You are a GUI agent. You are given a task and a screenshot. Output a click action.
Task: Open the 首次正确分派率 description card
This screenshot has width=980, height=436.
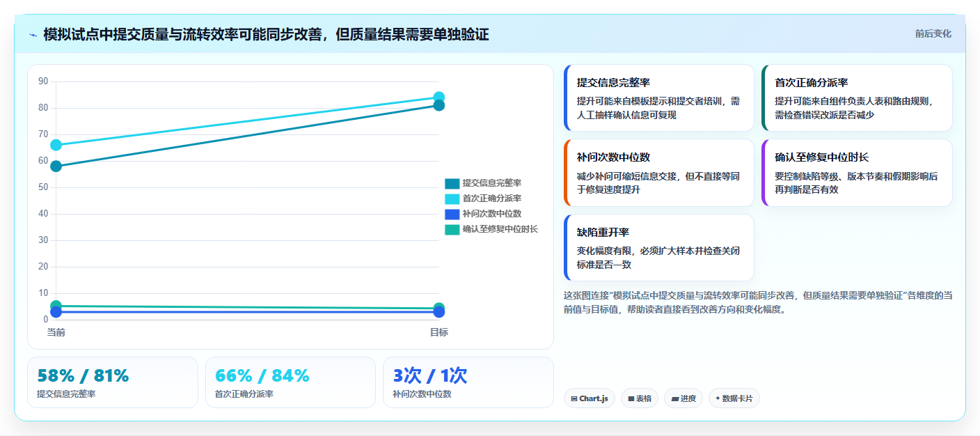(x=857, y=98)
